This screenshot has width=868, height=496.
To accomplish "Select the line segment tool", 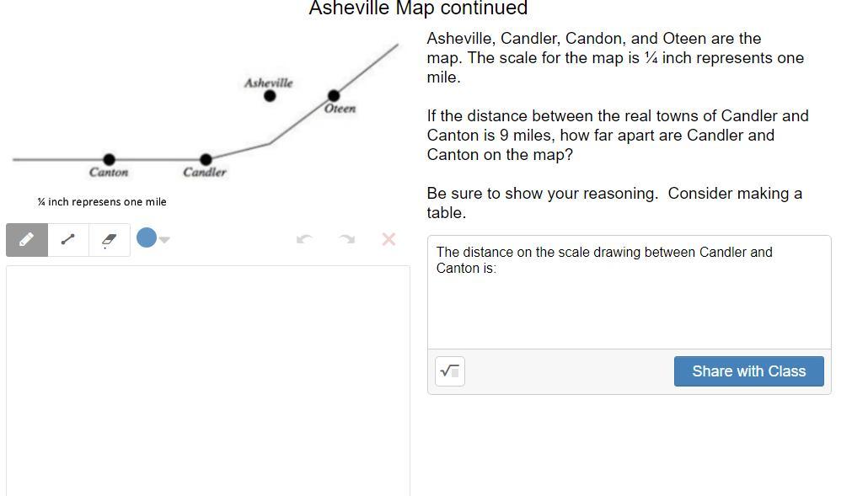I will point(67,239).
